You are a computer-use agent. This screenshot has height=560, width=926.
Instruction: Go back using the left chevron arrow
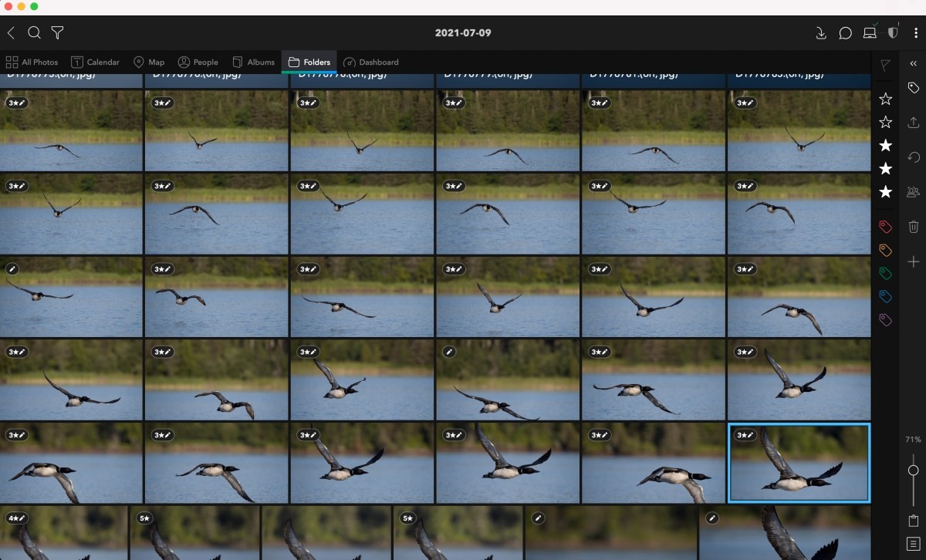(x=11, y=32)
